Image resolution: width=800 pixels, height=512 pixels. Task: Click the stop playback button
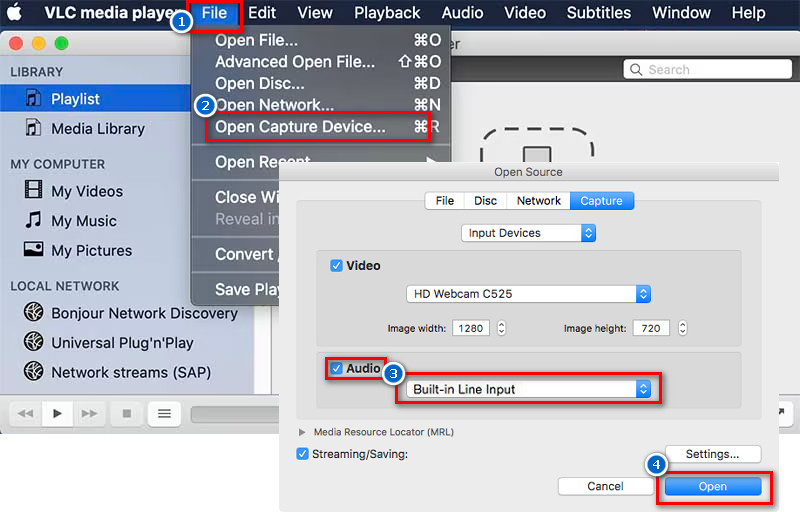tap(127, 413)
